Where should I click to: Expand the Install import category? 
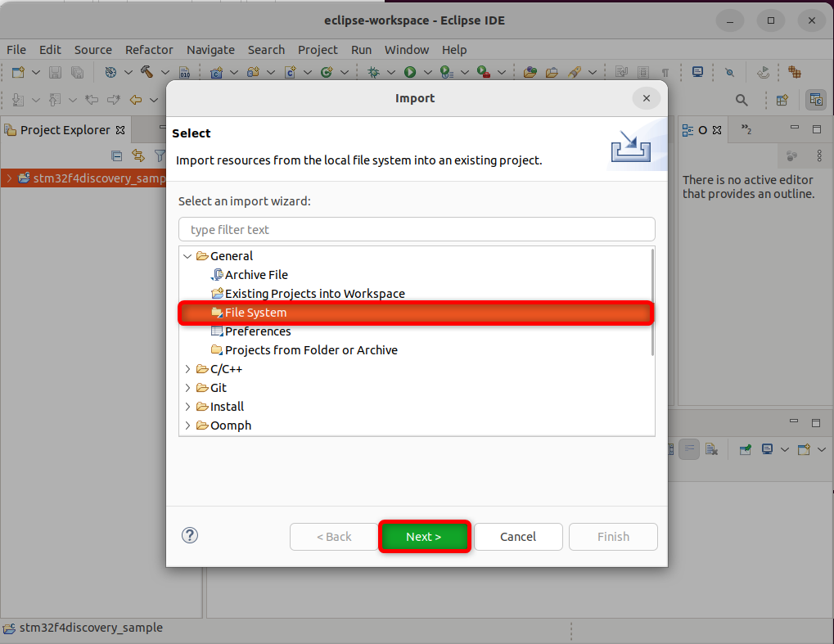(187, 407)
